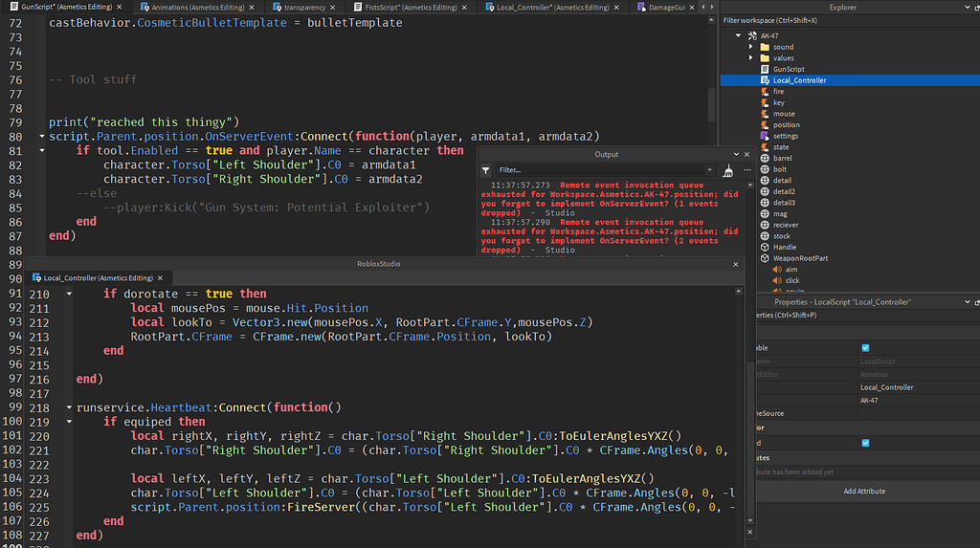Select WeaponRootPart in Explorer tree
Image resolution: width=980 pixels, height=548 pixels.
[800, 258]
